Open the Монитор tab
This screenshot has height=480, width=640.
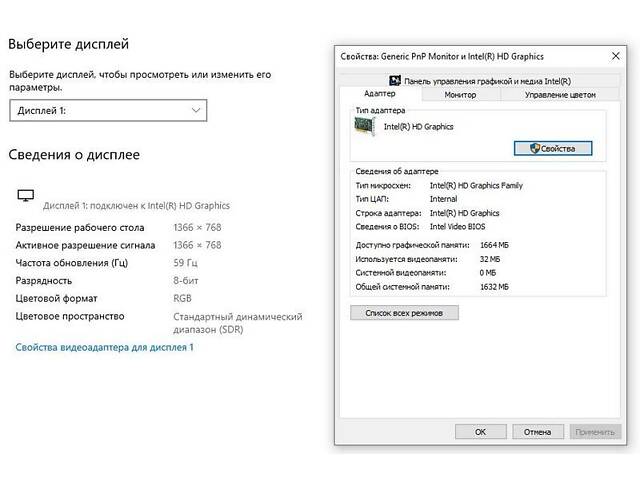[x=460, y=94]
